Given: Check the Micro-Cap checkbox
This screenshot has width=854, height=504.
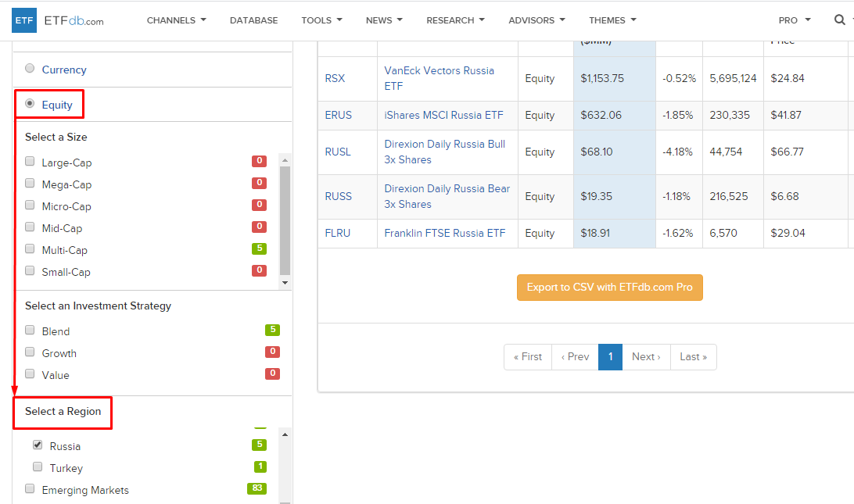Looking at the screenshot, I should (x=30, y=206).
